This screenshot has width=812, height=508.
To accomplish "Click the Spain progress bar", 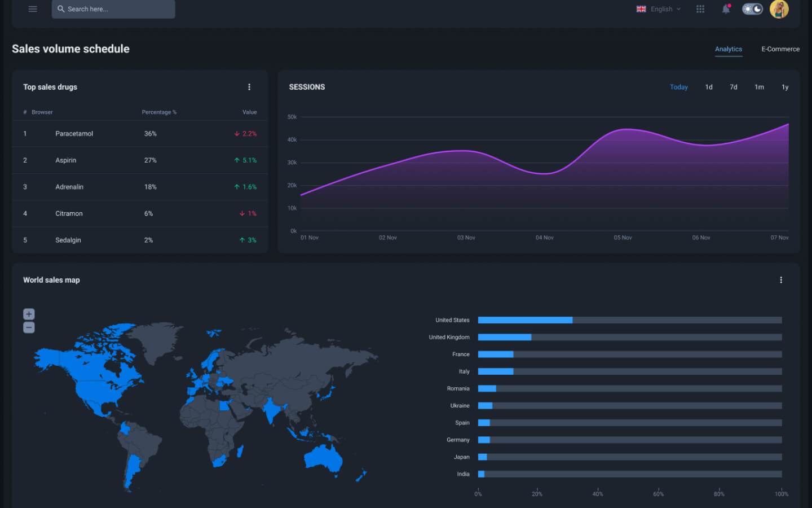I will (x=630, y=423).
